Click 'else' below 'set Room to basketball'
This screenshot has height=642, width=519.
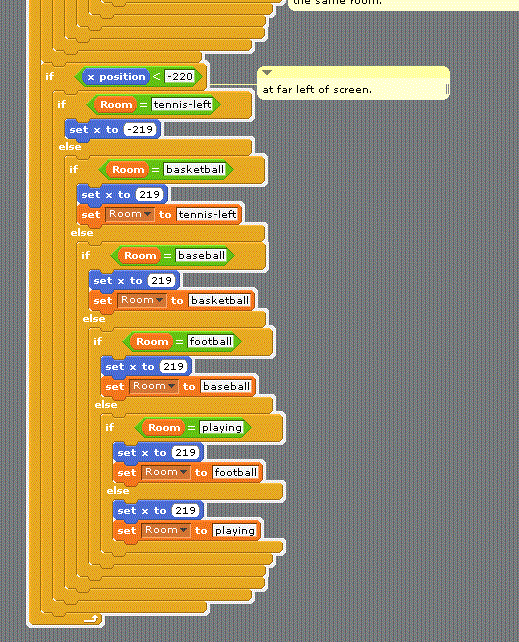94,319
